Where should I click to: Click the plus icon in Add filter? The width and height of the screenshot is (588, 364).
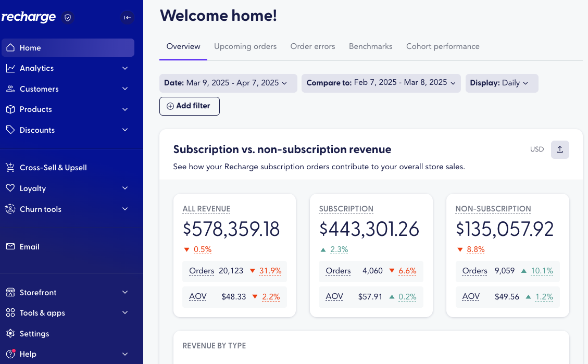pyautogui.click(x=170, y=106)
